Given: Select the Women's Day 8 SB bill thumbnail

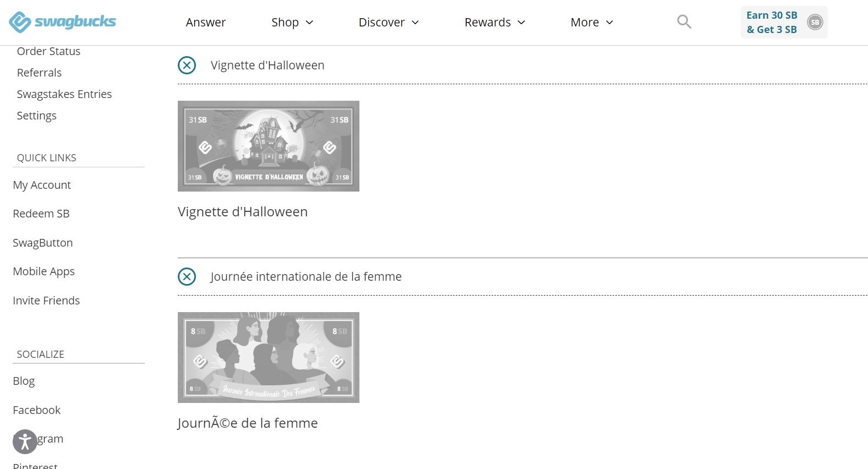Looking at the screenshot, I should [x=268, y=358].
